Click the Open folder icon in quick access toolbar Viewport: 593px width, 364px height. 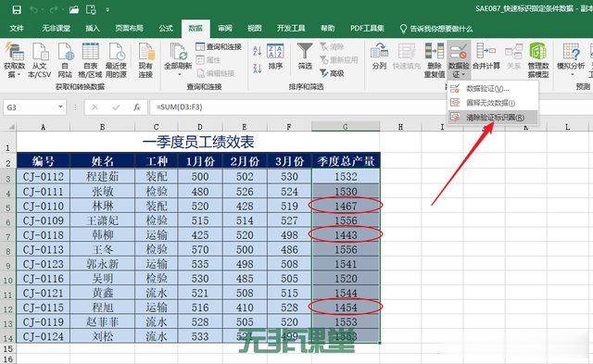tap(74, 9)
